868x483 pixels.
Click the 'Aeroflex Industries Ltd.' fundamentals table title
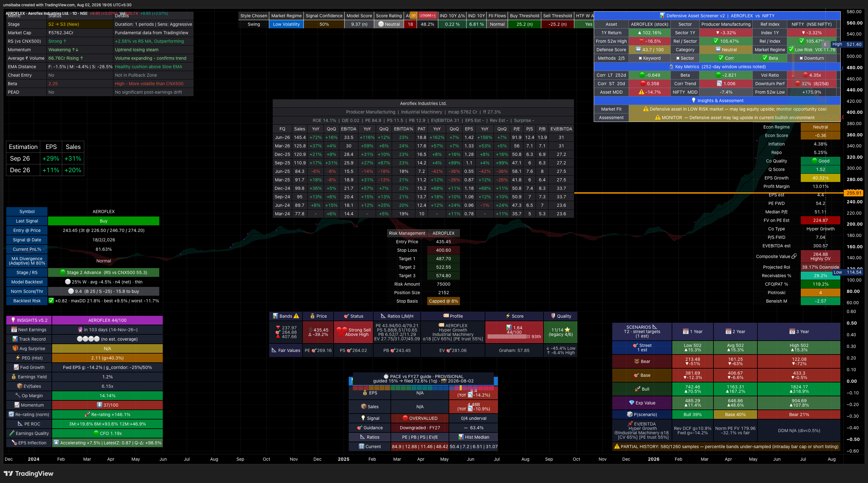(423, 103)
